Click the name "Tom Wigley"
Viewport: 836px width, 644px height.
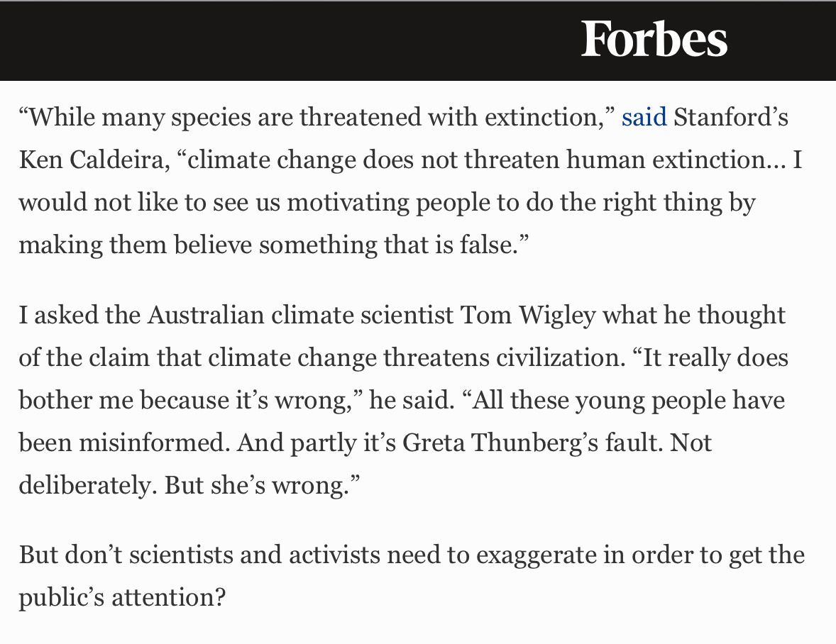click(528, 315)
